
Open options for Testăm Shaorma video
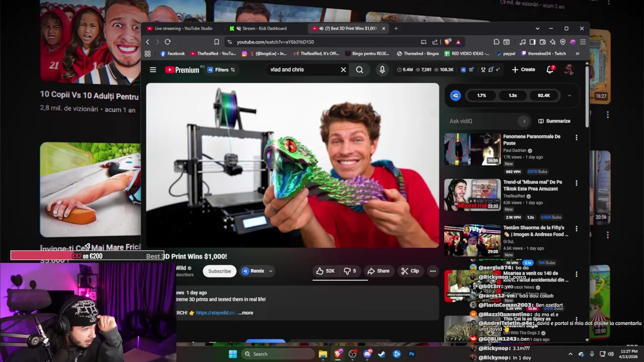577,229
